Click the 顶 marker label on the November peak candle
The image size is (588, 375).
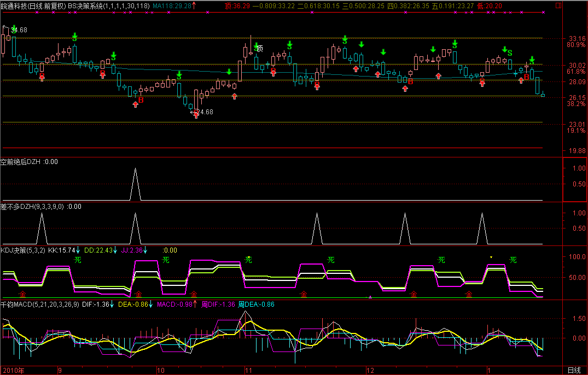(x=259, y=49)
